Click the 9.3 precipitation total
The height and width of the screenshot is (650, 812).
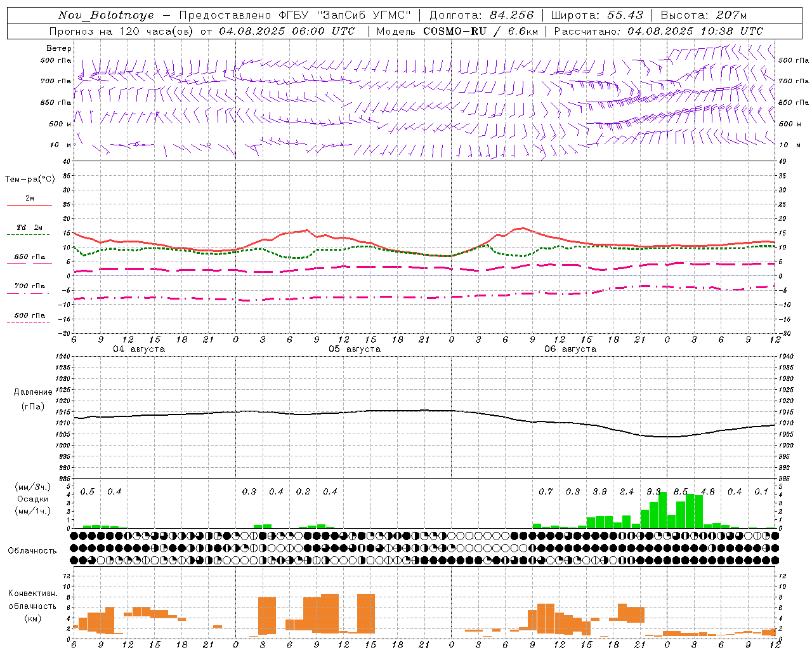click(653, 492)
